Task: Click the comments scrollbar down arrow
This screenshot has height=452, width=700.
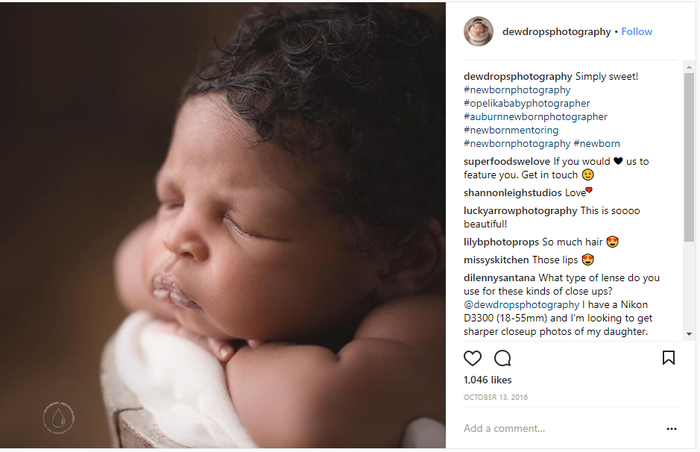Action: pos(689,334)
